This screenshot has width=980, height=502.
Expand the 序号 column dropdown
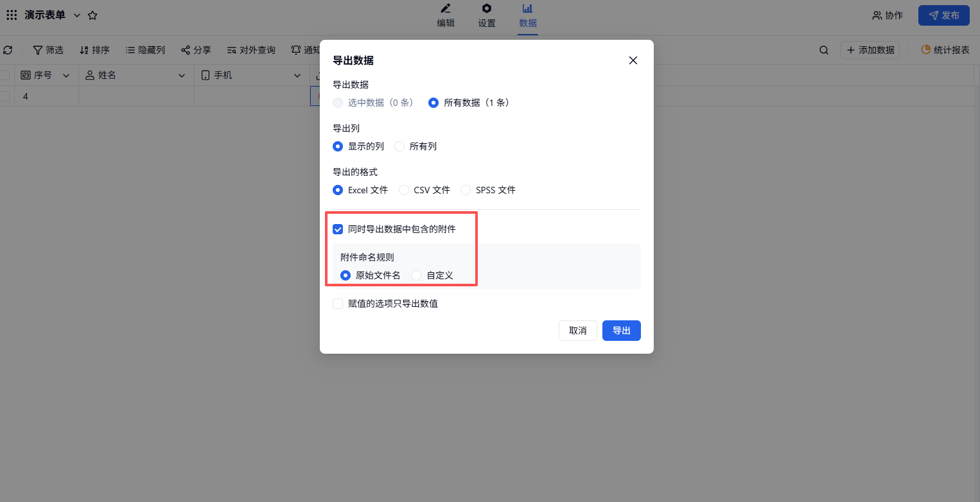66,76
